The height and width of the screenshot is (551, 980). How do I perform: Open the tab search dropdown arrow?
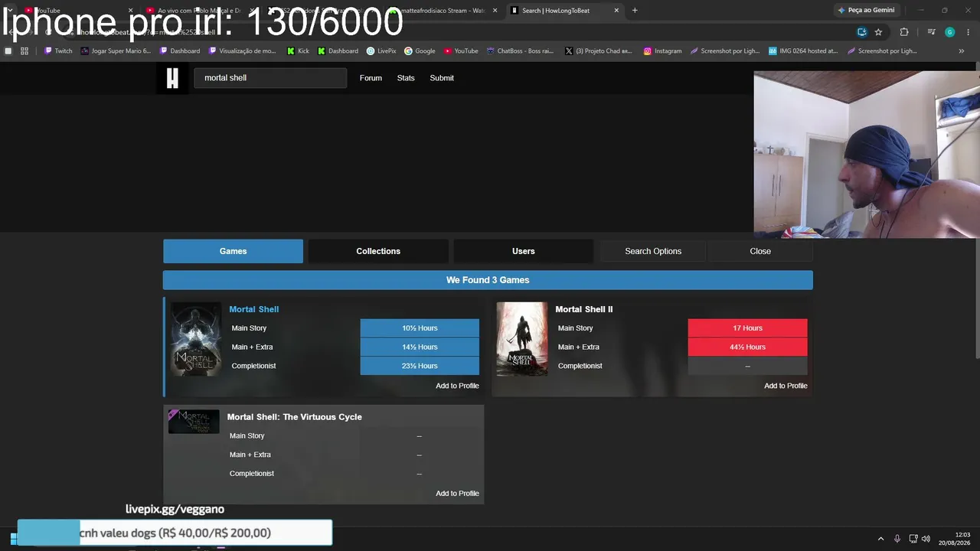point(9,11)
